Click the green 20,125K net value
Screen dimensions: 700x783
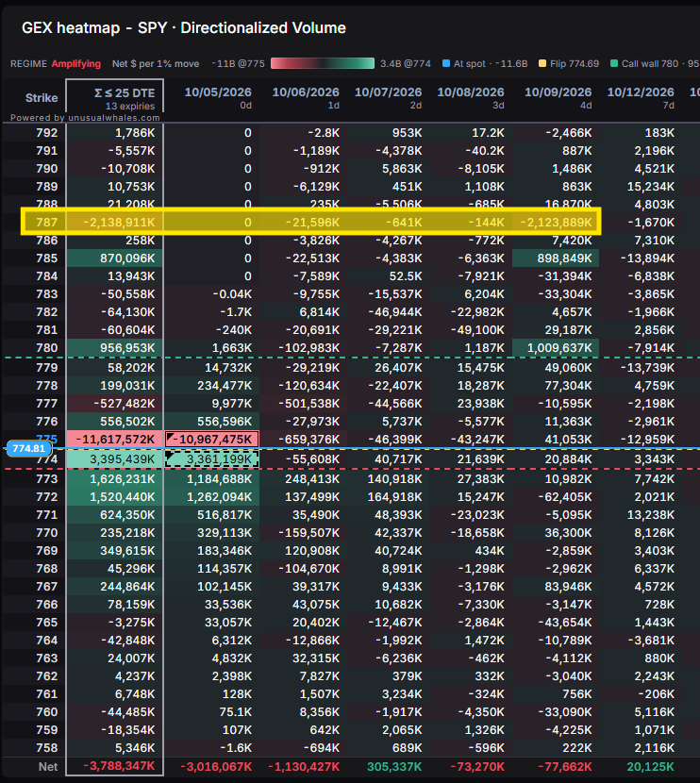pyautogui.click(x=650, y=767)
